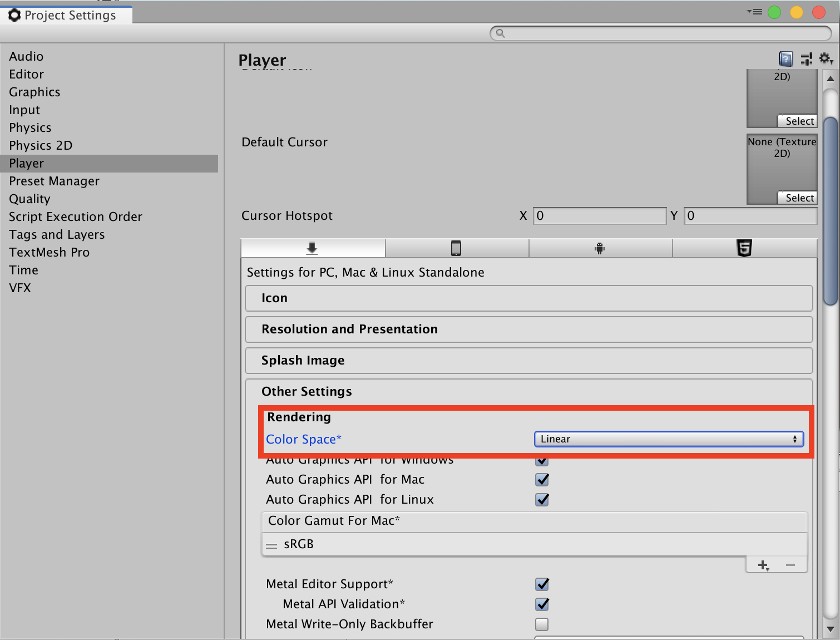Click the preset sliders icon
Viewport: 840px width, 640px height.
(x=806, y=58)
